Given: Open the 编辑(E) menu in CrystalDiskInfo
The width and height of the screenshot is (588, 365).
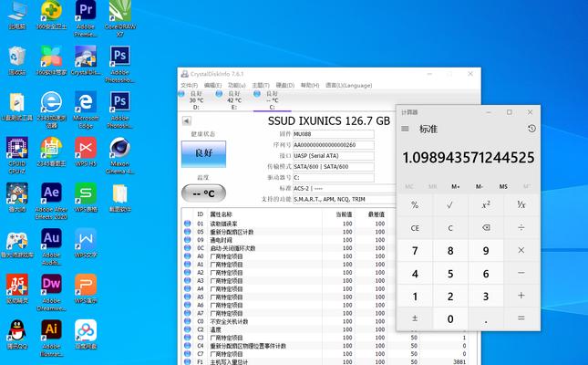Looking at the screenshot, I should (x=212, y=85).
